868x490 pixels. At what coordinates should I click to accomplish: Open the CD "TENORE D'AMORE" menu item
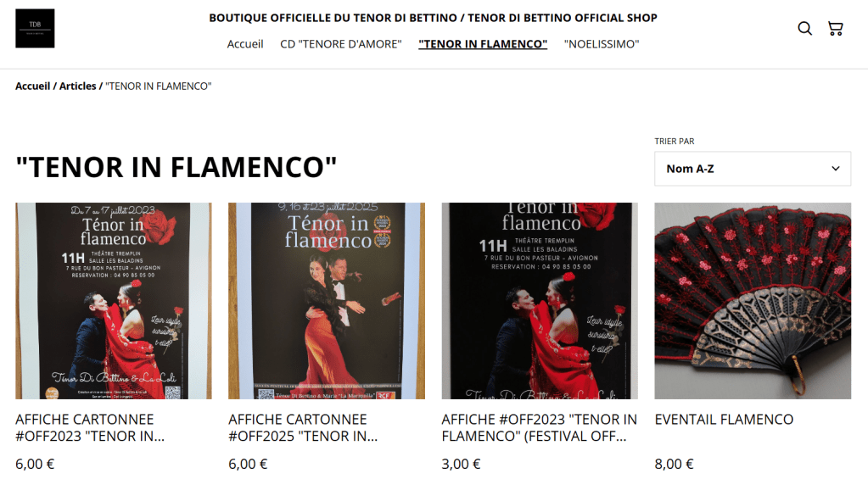[x=341, y=44]
